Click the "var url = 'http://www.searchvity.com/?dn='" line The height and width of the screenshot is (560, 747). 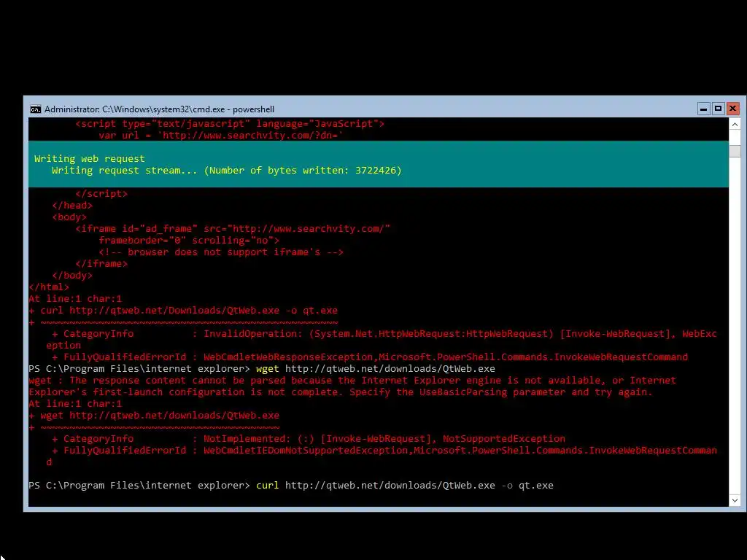(x=220, y=135)
